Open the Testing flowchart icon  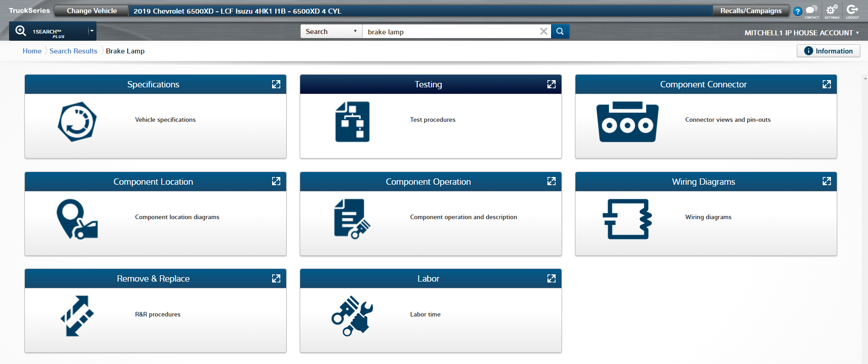click(352, 122)
